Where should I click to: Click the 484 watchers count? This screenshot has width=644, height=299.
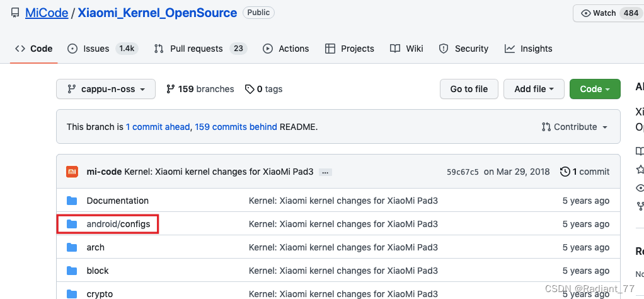[631, 13]
